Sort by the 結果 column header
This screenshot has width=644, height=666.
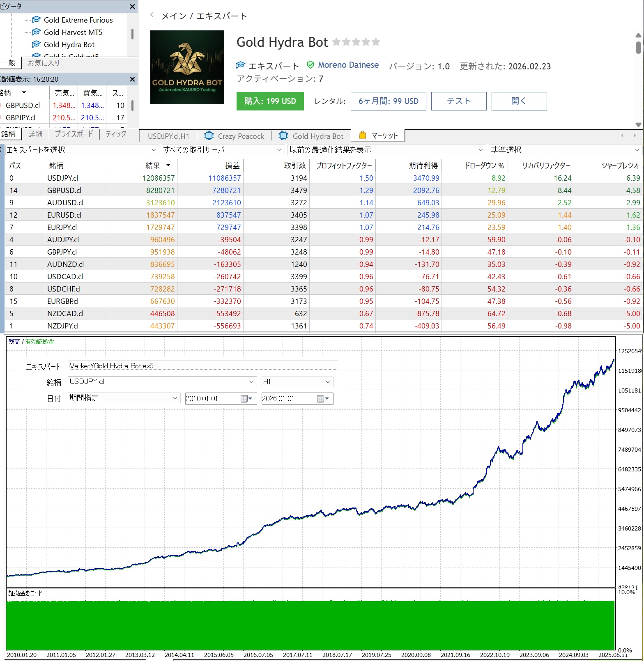pyautogui.click(x=144, y=165)
